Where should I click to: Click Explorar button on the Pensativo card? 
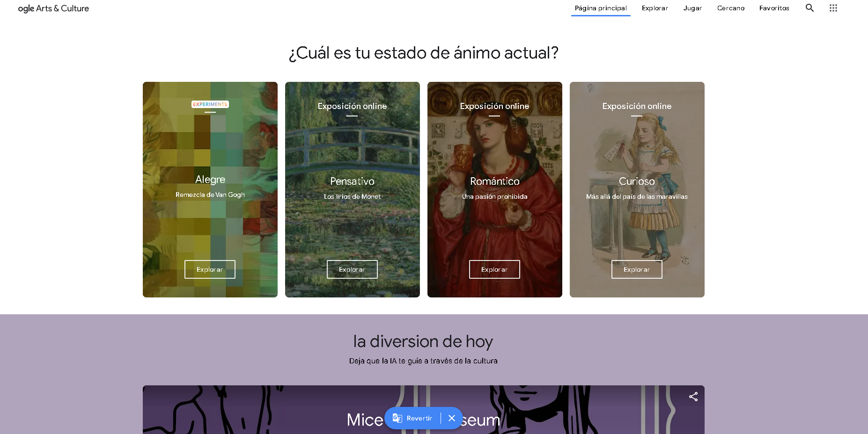(x=352, y=269)
